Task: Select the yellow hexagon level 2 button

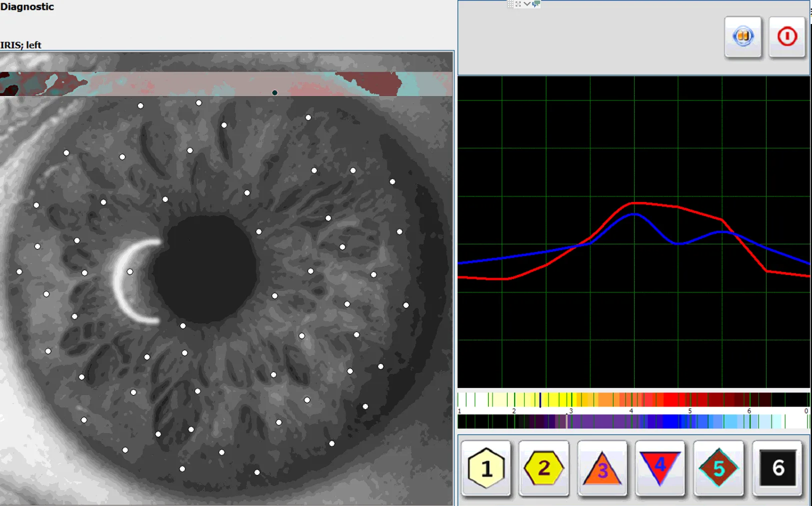Action: click(x=544, y=468)
